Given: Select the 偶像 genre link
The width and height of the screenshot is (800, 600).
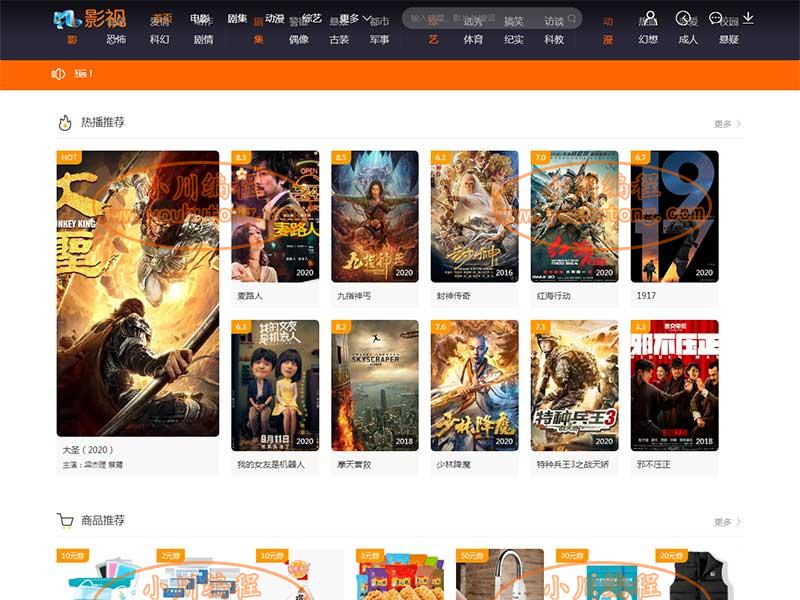Looking at the screenshot, I should click(x=299, y=39).
